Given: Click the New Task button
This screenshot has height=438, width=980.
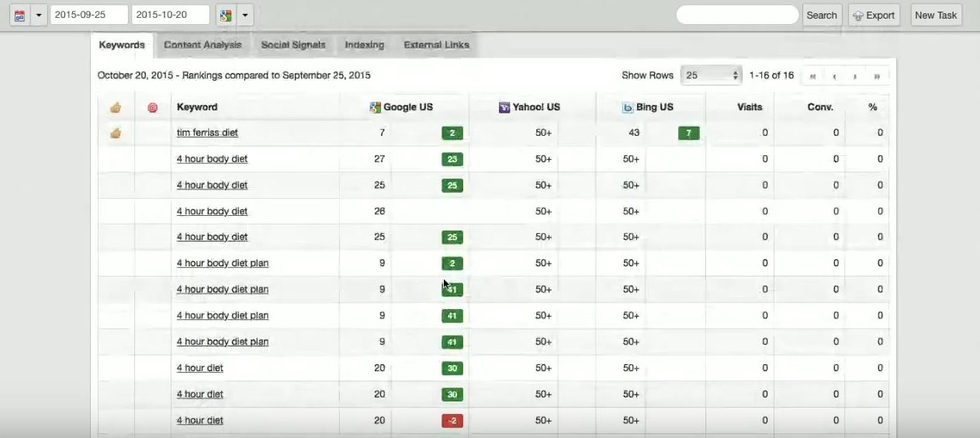Looking at the screenshot, I should click(x=936, y=16).
